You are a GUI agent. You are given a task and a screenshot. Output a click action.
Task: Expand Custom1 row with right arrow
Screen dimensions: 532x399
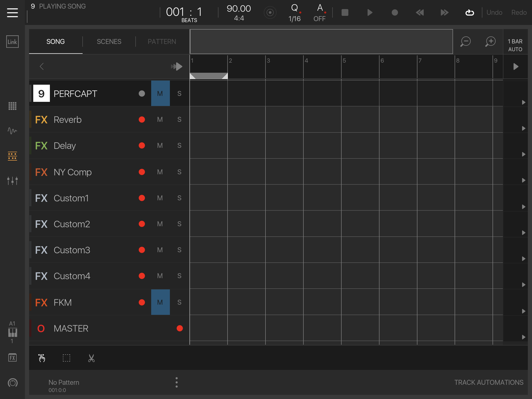(x=524, y=207)
